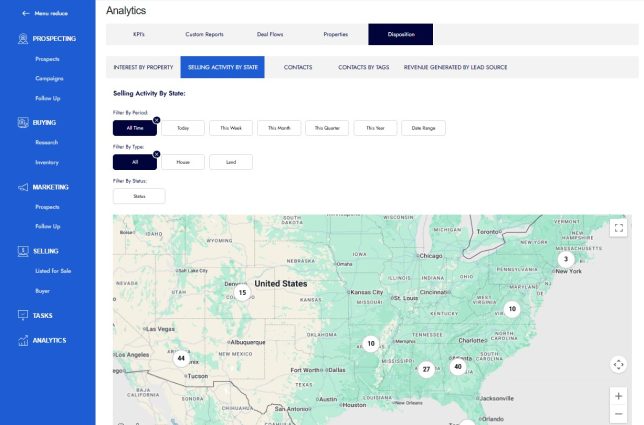Zoom in on the map

pyautogui.click(x=618, y=396)
